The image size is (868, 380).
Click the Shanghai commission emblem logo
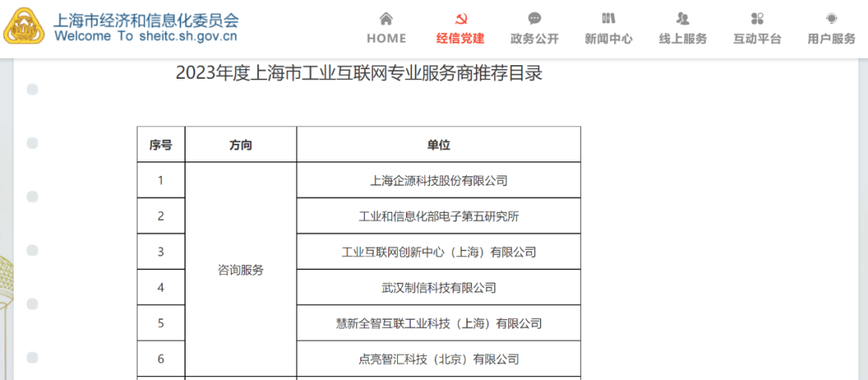(24, 27)
